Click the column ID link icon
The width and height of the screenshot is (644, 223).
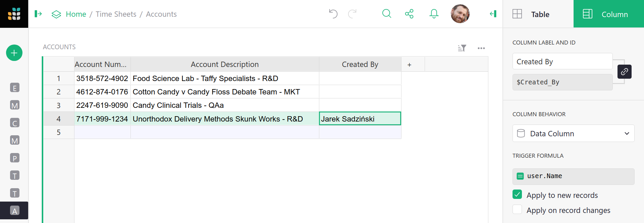point(624,72)
